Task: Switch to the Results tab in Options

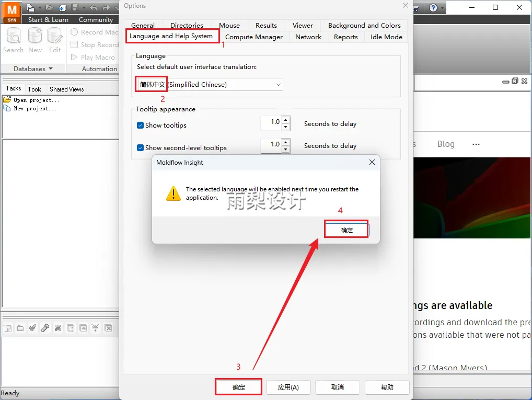Action: point(266,26)
